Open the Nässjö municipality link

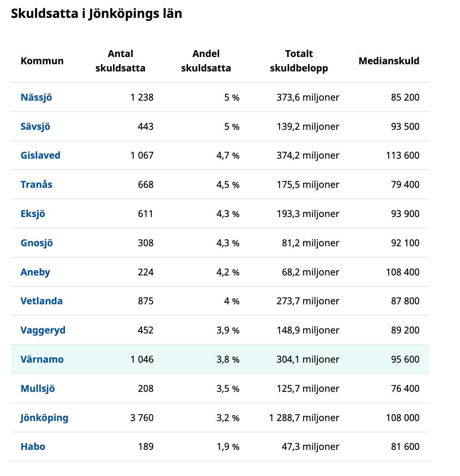36,98
